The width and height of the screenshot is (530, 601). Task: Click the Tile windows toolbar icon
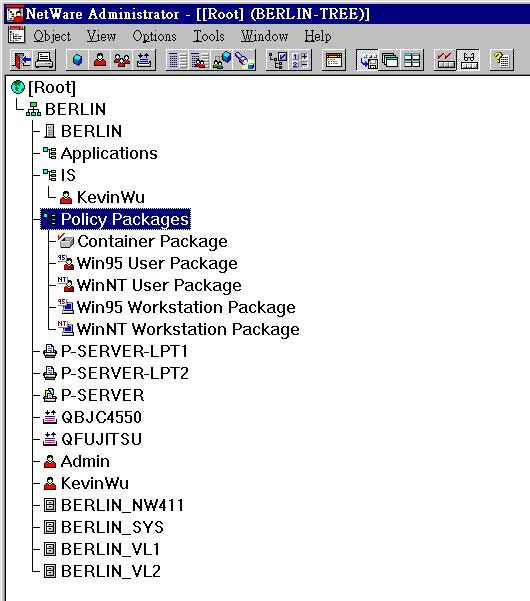point(412,60)
